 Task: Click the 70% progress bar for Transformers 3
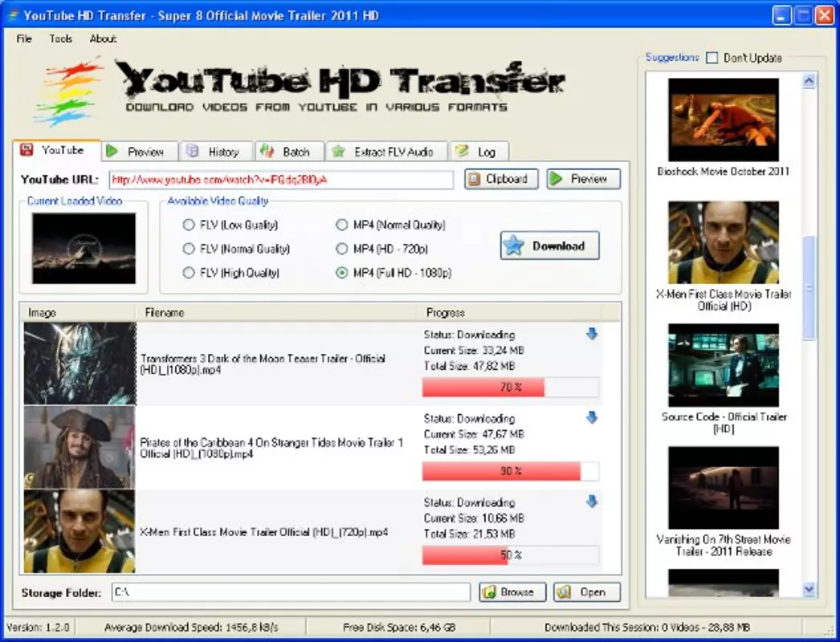pos(511,387)
